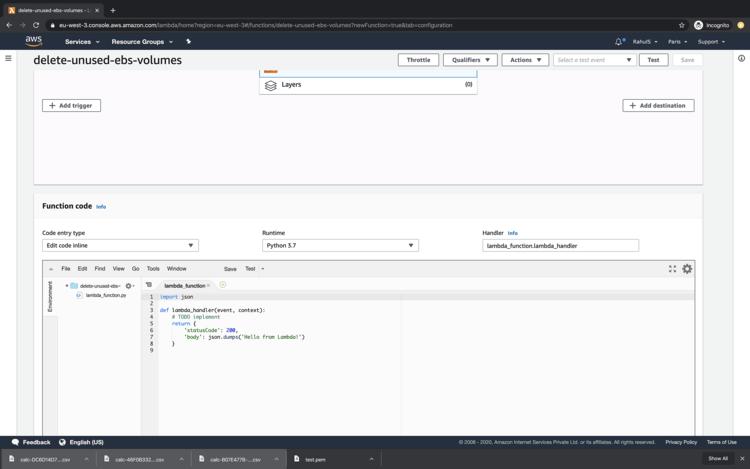The height and width of the screenshot is (469, 750).
Task: Click the Layers stack icon
Action: pyautogui.click(x=271, y=85)
